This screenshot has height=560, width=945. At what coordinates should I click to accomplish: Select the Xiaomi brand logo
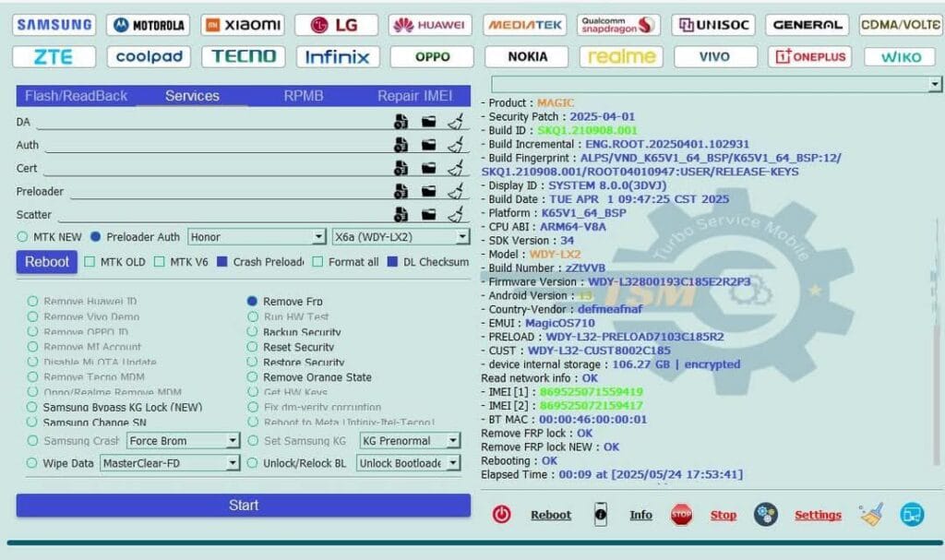click(243, 25)
